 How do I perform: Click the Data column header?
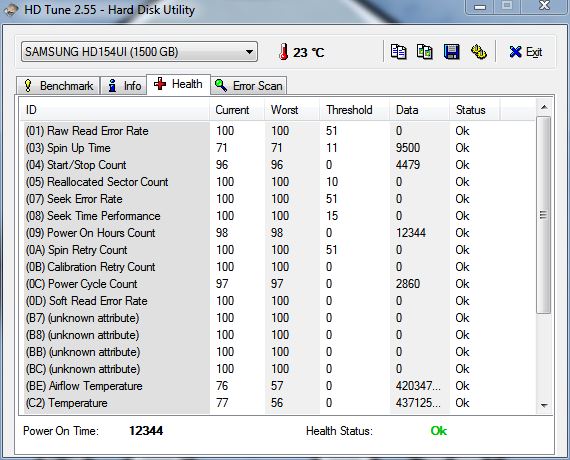(x=420, y=110)
